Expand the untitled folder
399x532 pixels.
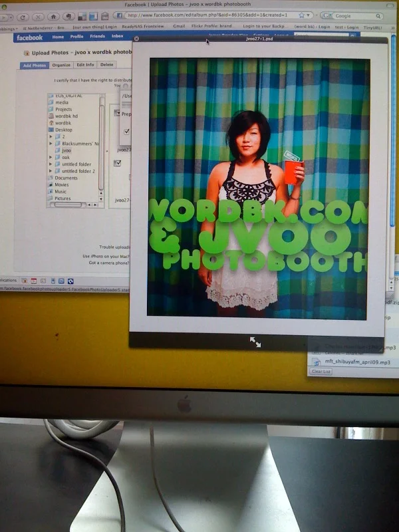tap(51, 164)
